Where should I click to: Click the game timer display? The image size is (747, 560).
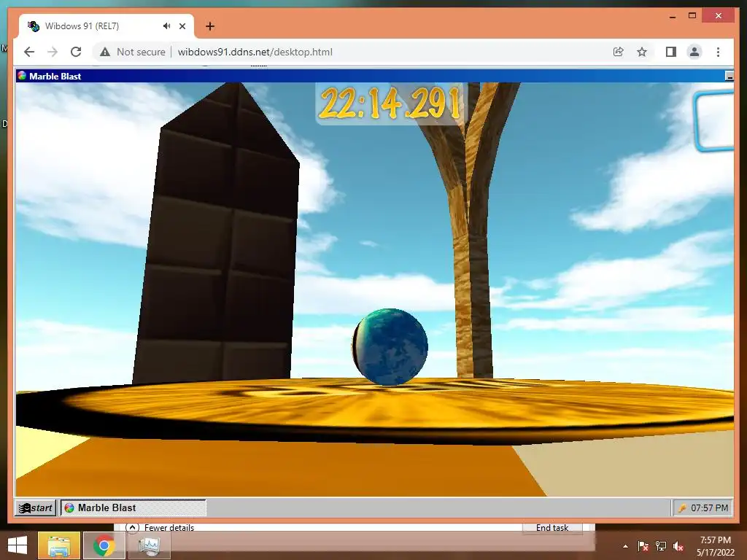tap(390, 104)
